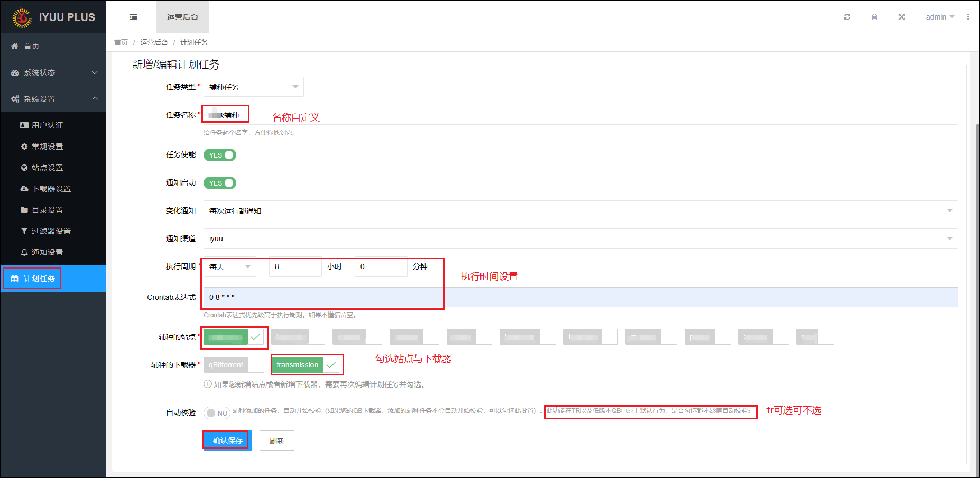
Task: Expand the 变化通知 dropdown
Action: 580,210
